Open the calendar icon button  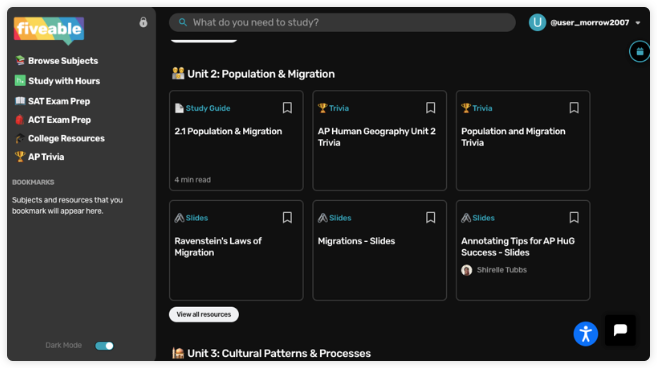pyautogui.click(x=639, y=52)
